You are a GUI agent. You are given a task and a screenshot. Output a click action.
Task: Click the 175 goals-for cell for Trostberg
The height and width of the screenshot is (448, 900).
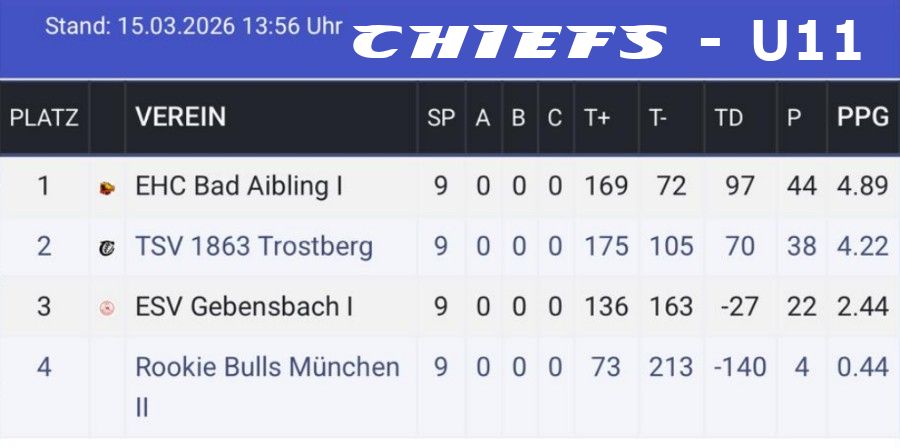point(607,246)
